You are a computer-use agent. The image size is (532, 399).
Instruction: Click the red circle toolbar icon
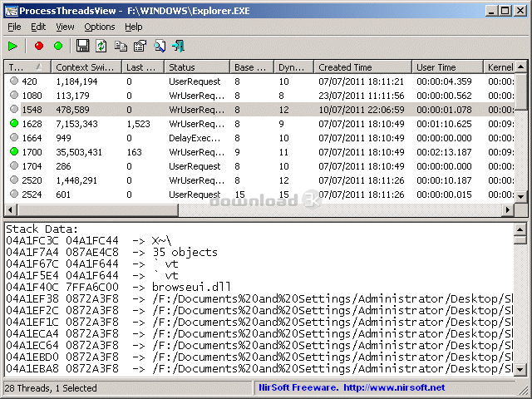coord(38,46)
